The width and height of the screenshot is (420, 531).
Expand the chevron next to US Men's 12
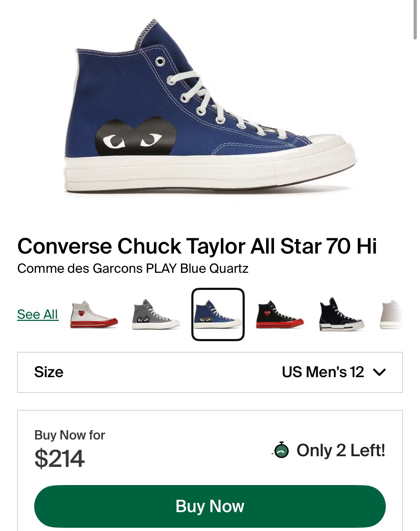(x=379, y=372)
